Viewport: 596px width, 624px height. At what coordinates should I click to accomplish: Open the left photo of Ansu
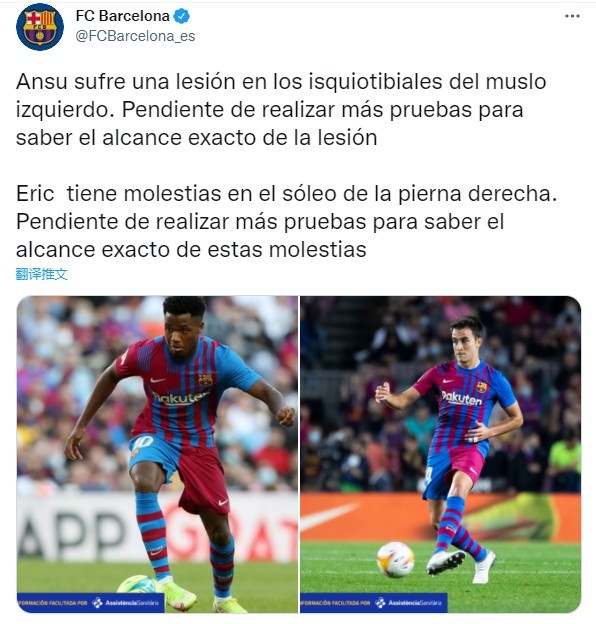pyautogui.click(x=157, y=454)
